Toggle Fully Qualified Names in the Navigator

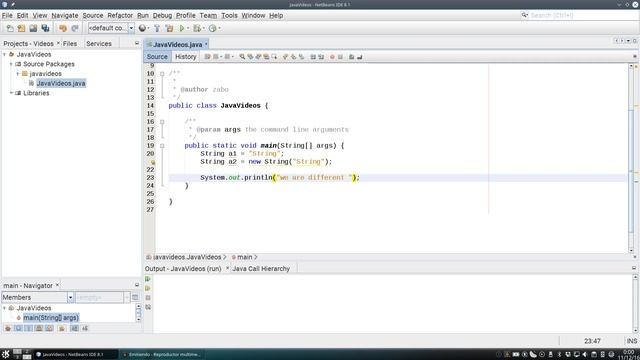[x=62, y=328]
